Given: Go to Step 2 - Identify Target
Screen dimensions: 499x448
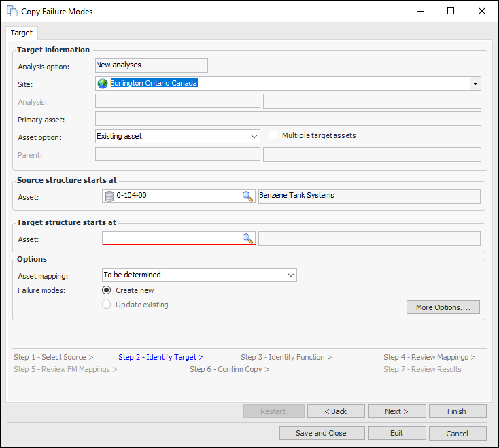Looking at the screenshot, I should (x=160, y=357).
